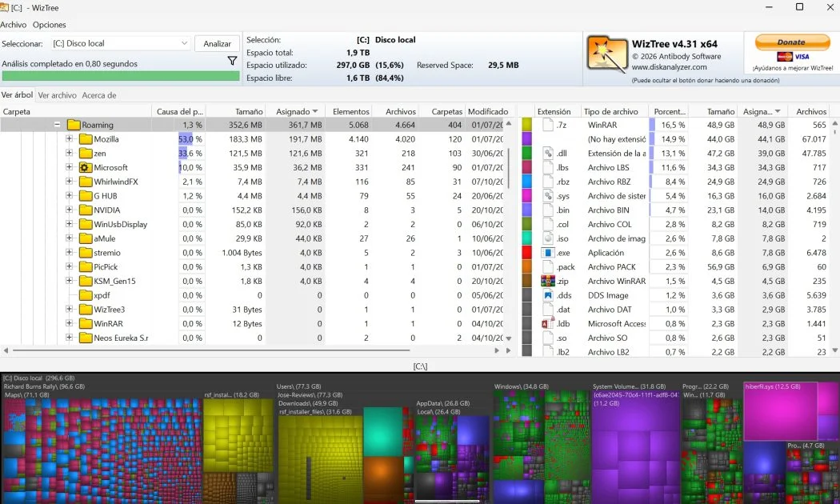Click the .sys file type icon

click(x=547, y=196)
